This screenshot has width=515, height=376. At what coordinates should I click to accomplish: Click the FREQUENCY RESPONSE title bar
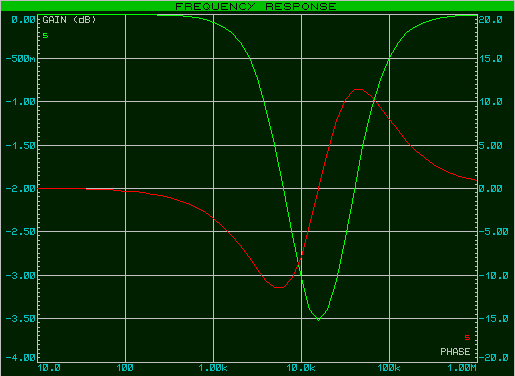[257, 6]
